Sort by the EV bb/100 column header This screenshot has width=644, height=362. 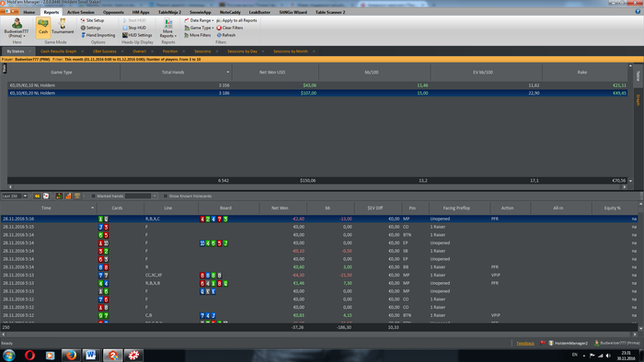coord(487,73)
